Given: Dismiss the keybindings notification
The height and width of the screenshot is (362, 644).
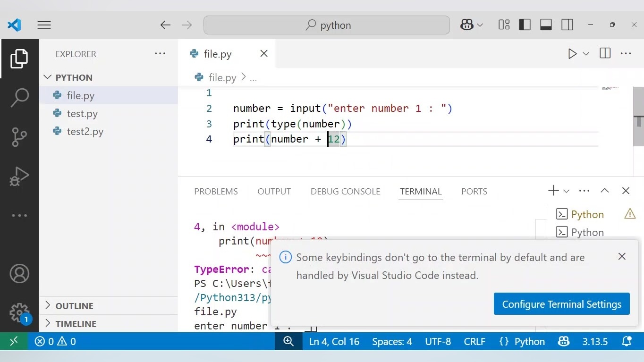Looking at the screenshot, I should click(622, 256).
